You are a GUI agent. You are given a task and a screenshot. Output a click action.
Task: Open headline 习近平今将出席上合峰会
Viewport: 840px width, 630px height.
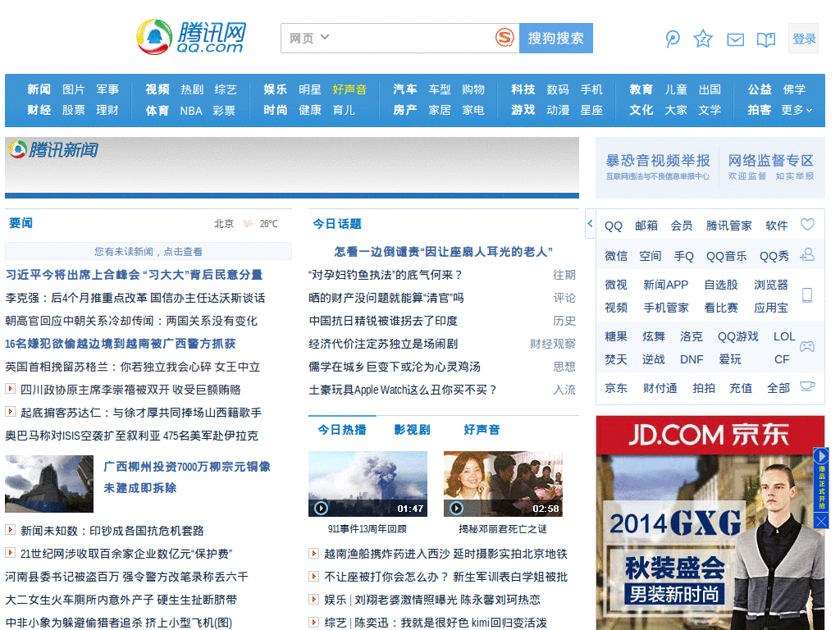[134, 274]
